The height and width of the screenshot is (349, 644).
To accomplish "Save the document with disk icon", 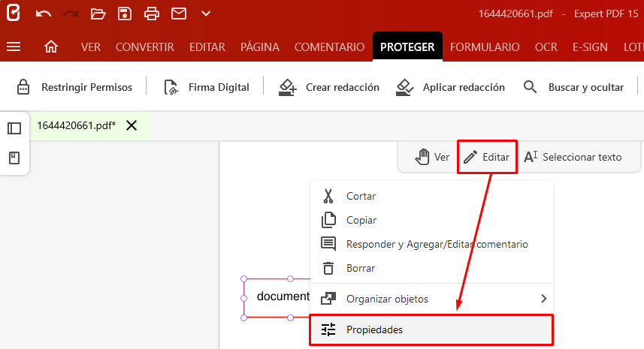I will click(x=125, y=14).
